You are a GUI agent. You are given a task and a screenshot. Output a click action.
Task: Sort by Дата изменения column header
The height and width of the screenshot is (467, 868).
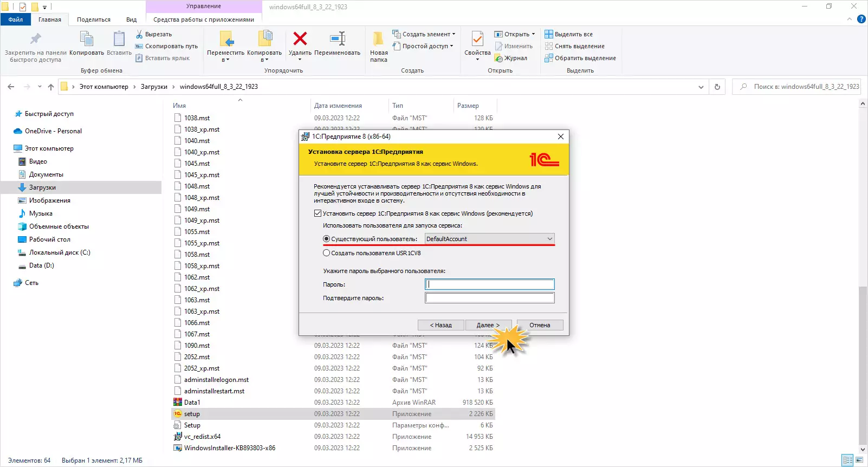pyautogui.click(x=338, y=106)
